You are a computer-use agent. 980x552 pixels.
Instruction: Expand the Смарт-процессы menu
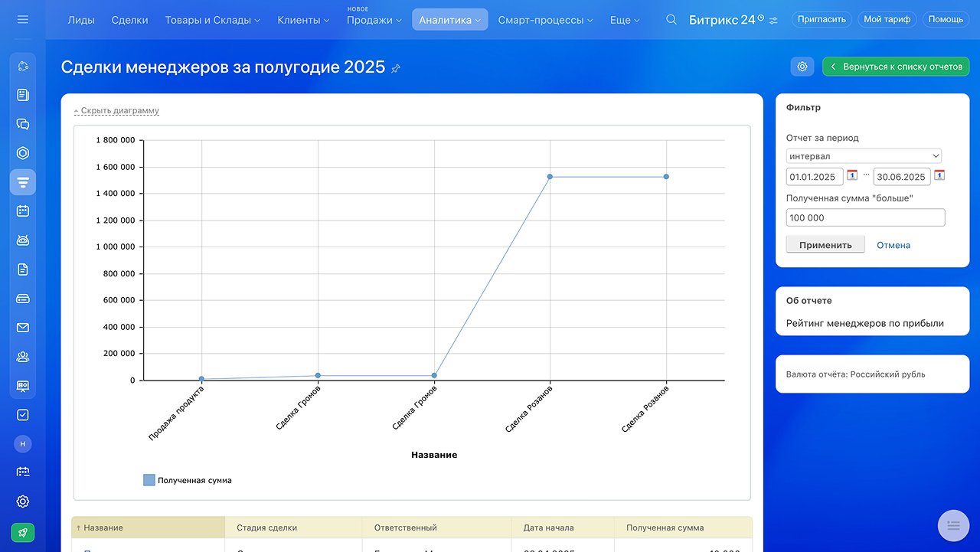tap(544, 20)
